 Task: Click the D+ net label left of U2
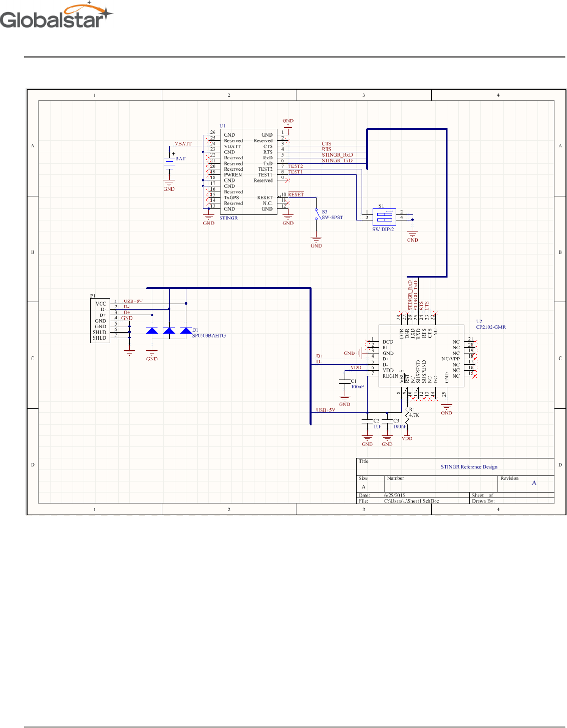click(x=320, y=356)
